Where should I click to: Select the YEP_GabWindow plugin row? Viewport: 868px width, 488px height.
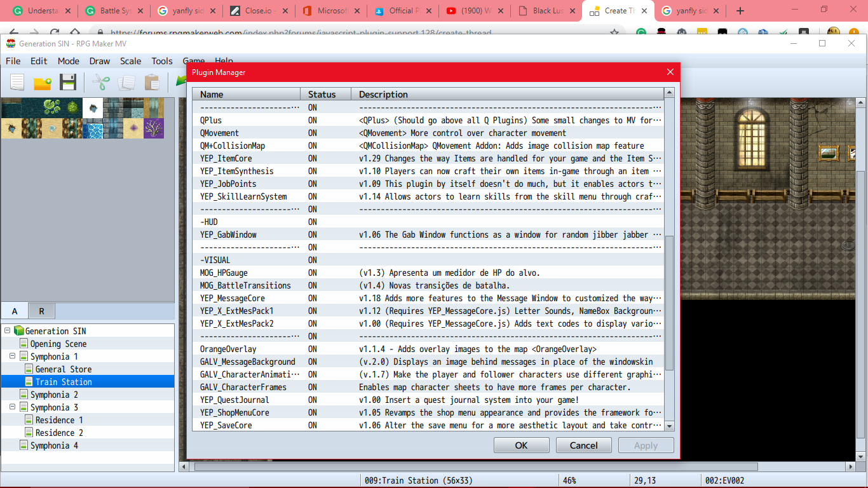428,234
